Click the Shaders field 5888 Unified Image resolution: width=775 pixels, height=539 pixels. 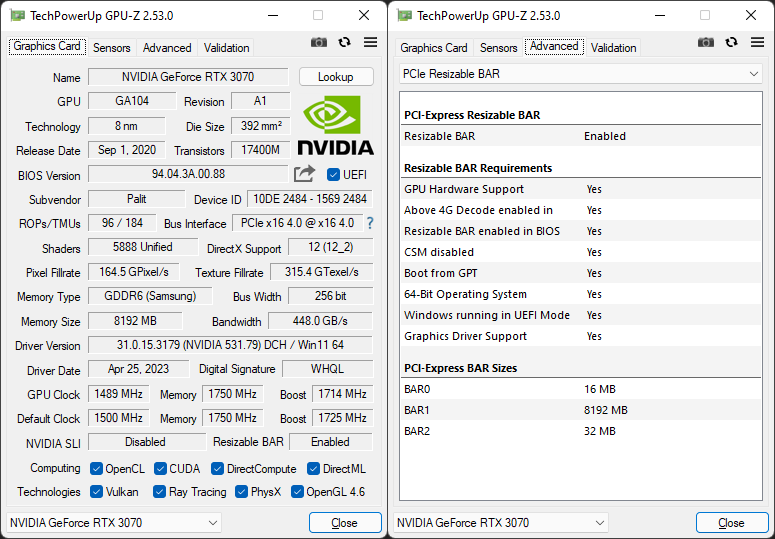[143, 247]
